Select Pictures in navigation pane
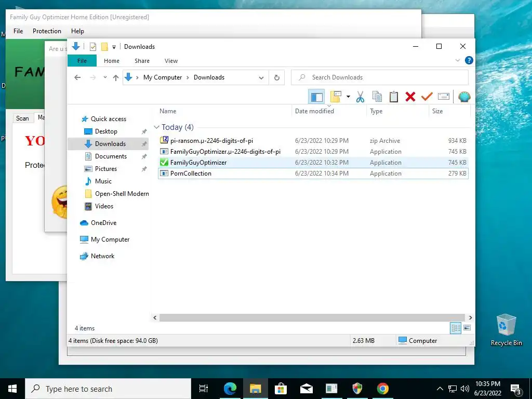The width and height of the screenshot is (532, 399). click(105, 169)
